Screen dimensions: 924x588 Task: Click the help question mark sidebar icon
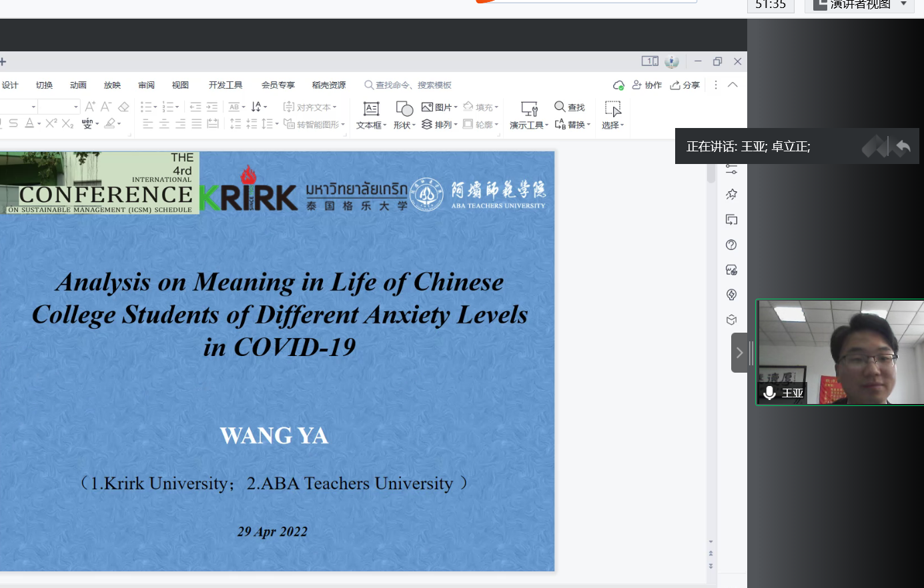pos(731,245)
